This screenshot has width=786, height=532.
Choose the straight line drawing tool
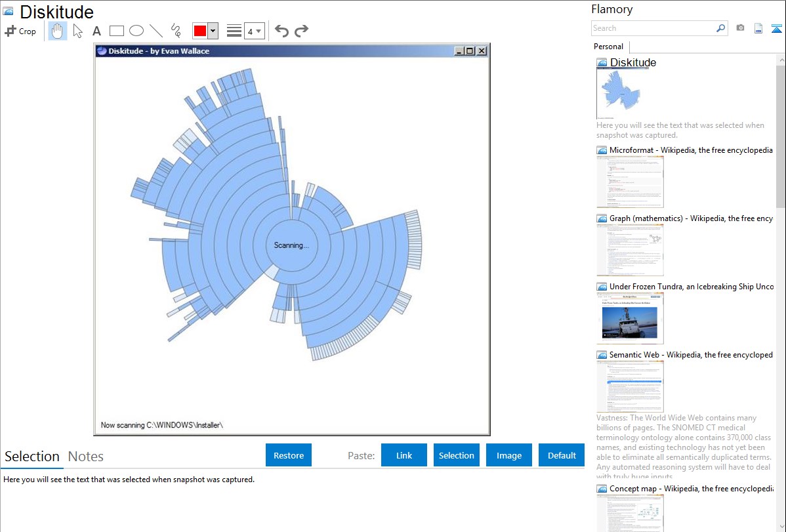(156, 31)
